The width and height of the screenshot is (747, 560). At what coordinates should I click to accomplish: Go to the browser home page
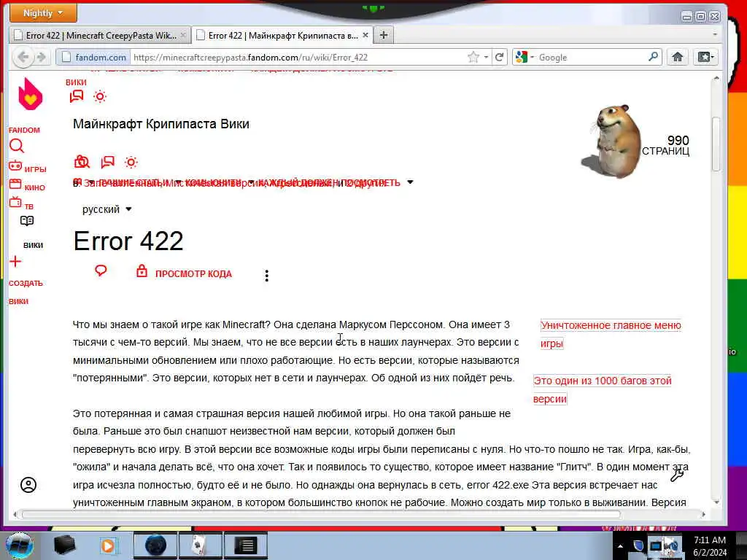pyautogui.click(x=677, y=57)
